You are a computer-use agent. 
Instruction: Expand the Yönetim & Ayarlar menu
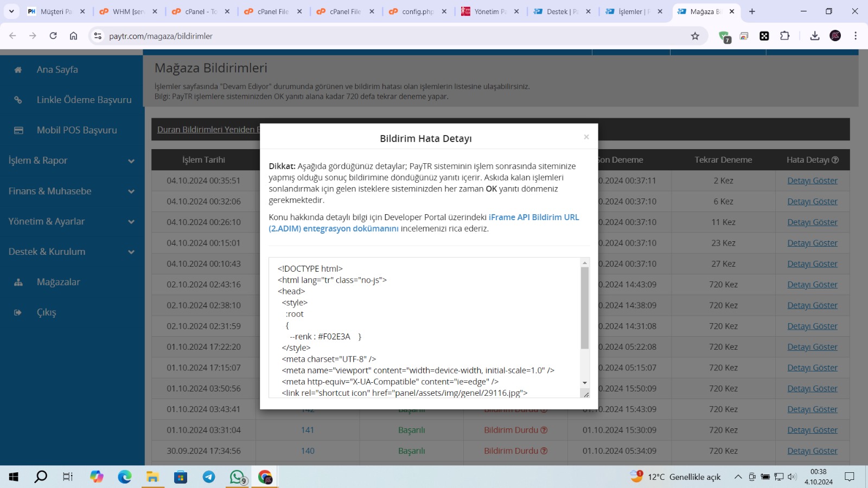(72, 221)
